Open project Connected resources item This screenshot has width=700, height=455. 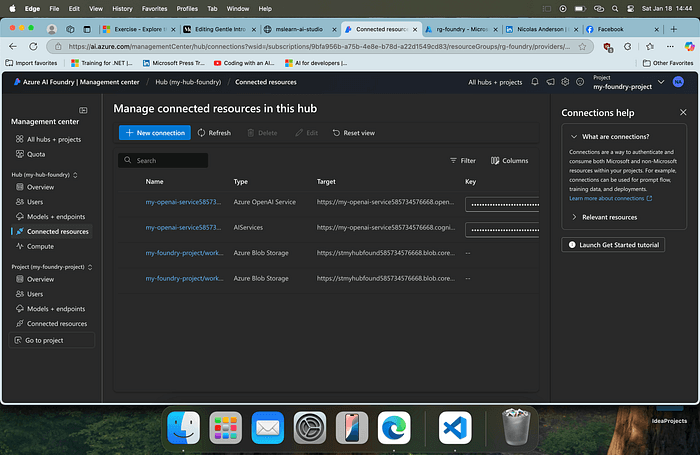pyautogui.click(x=52, y=323)
